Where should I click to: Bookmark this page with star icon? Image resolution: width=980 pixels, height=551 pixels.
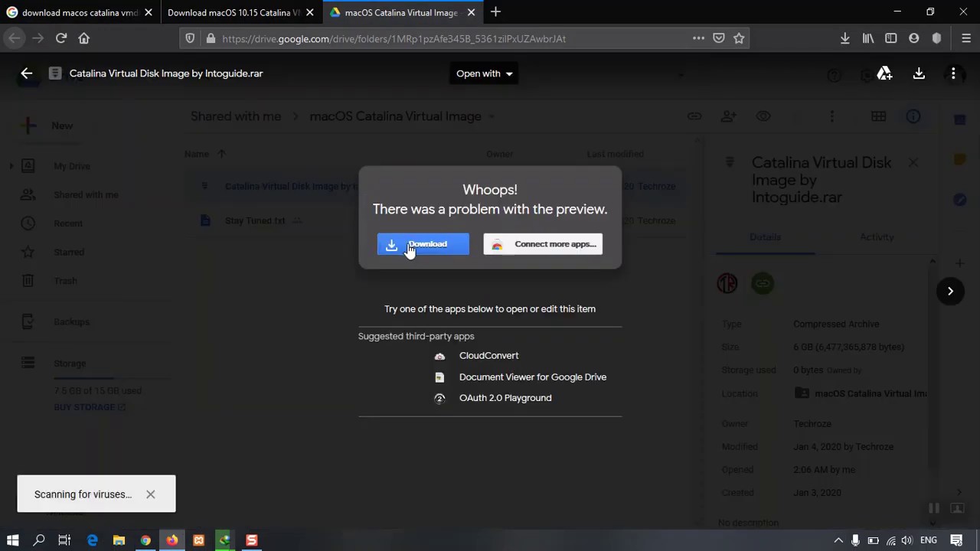[x=739, y=38]
